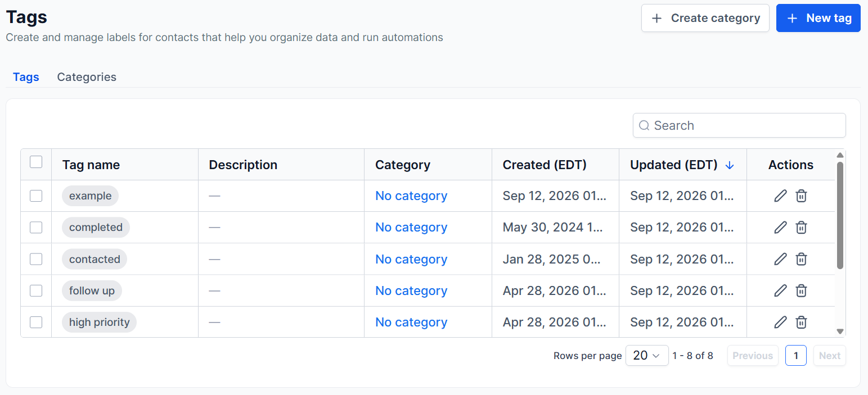
Task: Delete the completed tag using trash icon
Action: [x=801, y=227]
